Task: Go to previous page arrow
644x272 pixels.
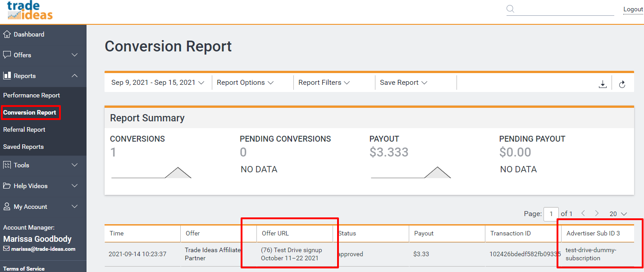Action: coord(583,213)
